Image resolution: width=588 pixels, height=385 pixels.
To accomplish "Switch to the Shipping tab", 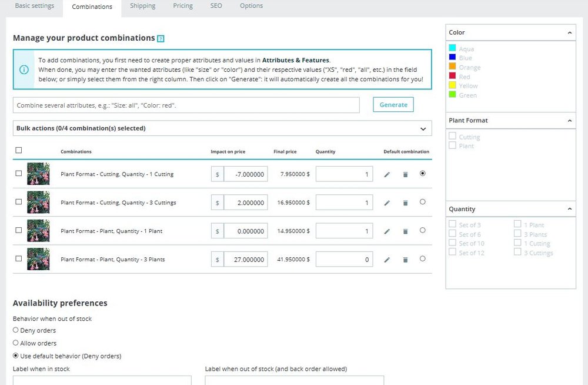I will (142, 6).
